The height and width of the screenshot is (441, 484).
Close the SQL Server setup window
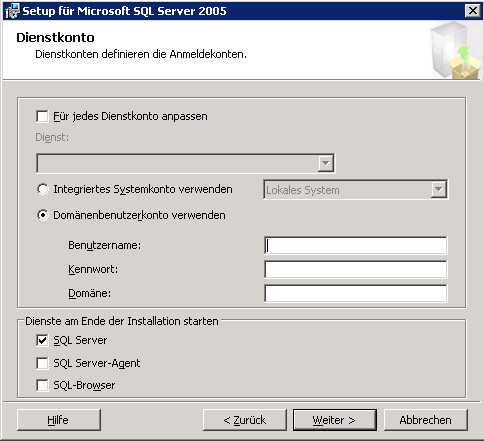pyautogui.click(x=473, y=11)
